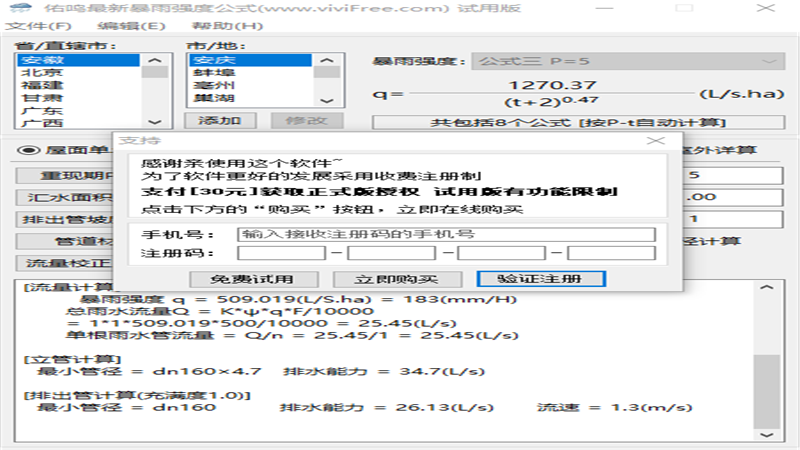The height and width of the screenshot is (450, 800).
Task: Click the 手机号 input field
Action: tap(446, 234)
